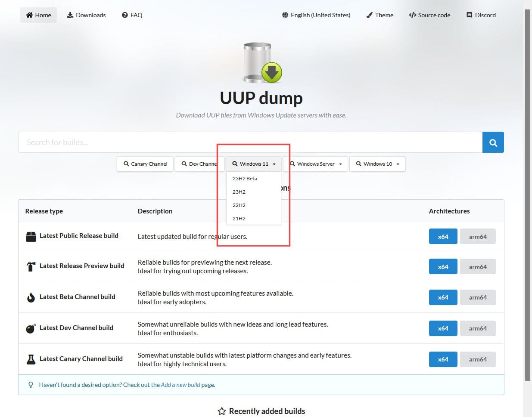The width and height of the screenshot is (532, 417).
Task: Expand the Windows 10 dropdown
Action: (377, 164)
